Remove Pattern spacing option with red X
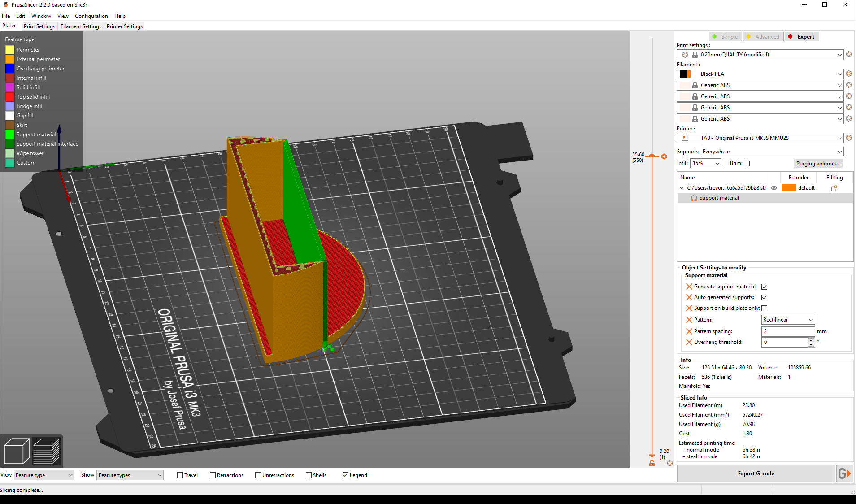856x504 pixels. pyautogui.click(x=689, y=331)
